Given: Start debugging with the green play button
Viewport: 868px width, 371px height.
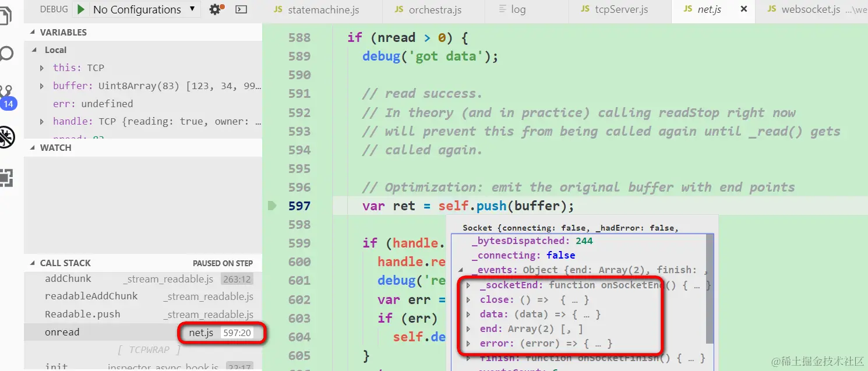Looking at the screenshot, I should (81, 9).
